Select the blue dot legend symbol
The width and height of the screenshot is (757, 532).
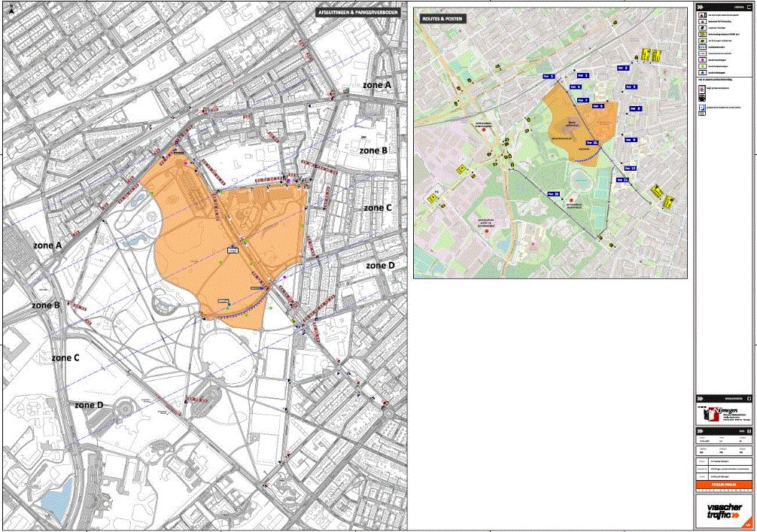(701, 72)
